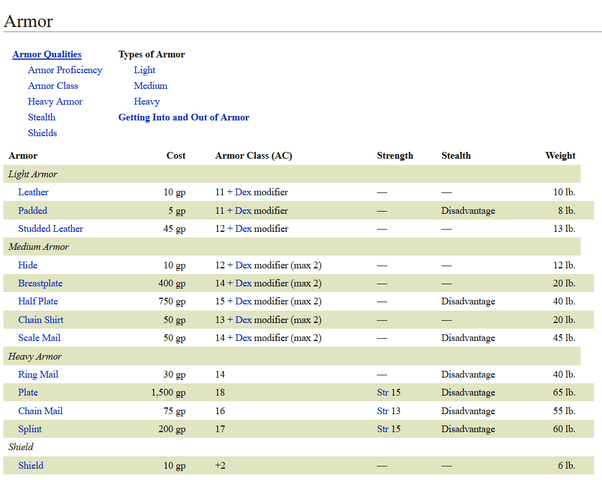The image size is (602, 480).
Task: Click Dex link in Chain Shirt row
Action: [243, 320]
